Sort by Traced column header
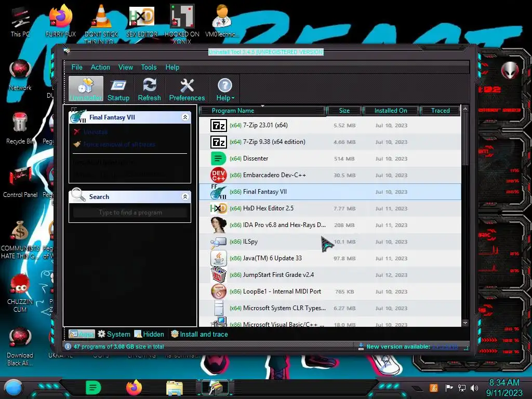 [x=441, y=111]
